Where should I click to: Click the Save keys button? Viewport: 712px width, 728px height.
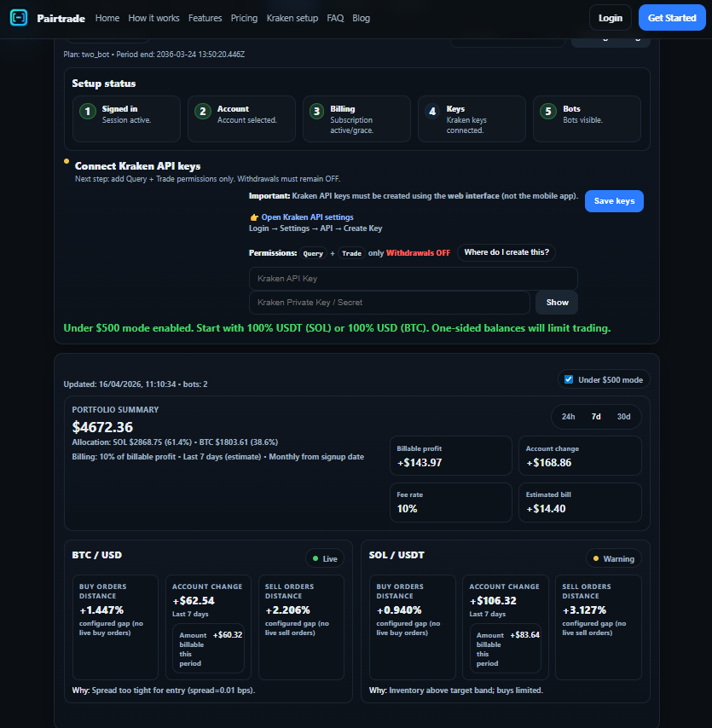click(614, 201)
